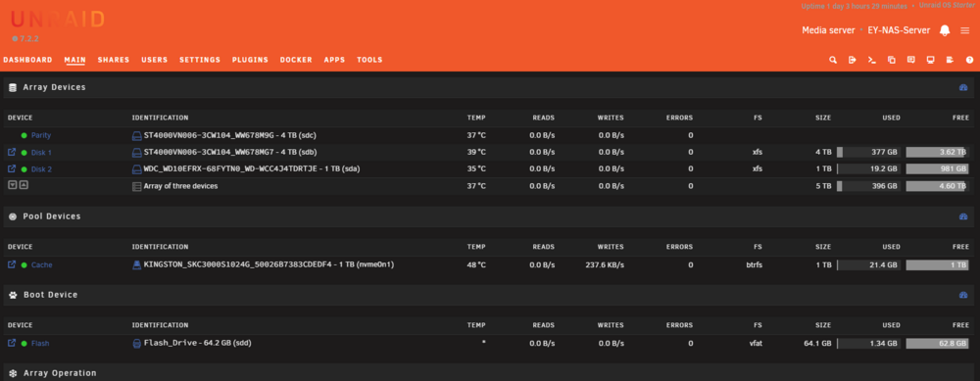Open the Parity device link

41,135
